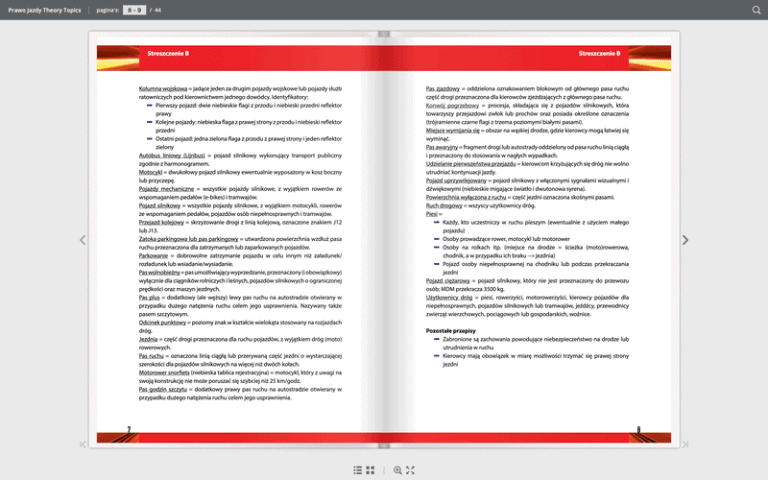
Task: Click the Prawo Jazdy Theory Topics title
Action: [45, 10]
